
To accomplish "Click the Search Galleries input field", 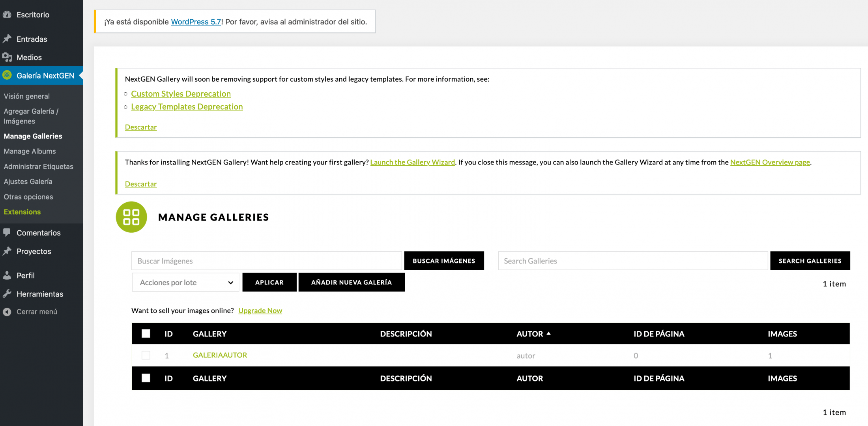I will 633,261.
